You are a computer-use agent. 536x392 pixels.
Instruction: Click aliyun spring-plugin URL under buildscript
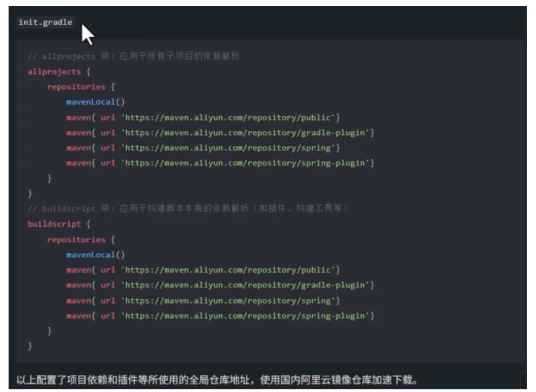(247, 316)
